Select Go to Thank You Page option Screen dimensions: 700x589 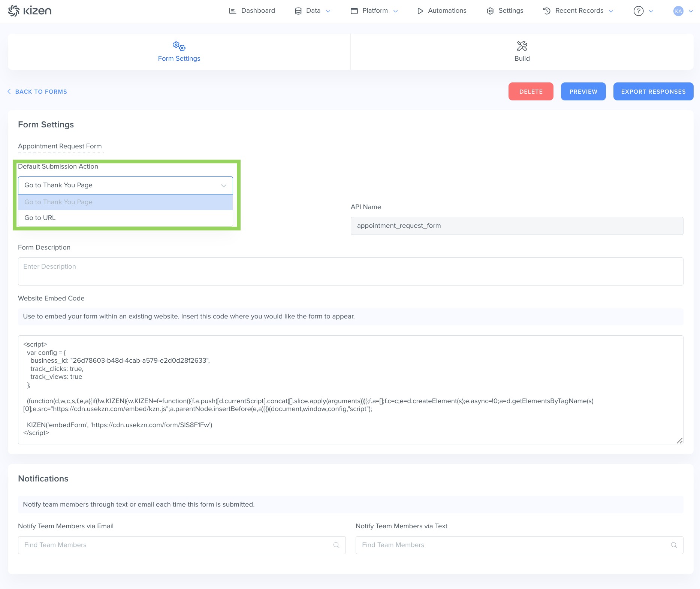click(x=125, y=202)
